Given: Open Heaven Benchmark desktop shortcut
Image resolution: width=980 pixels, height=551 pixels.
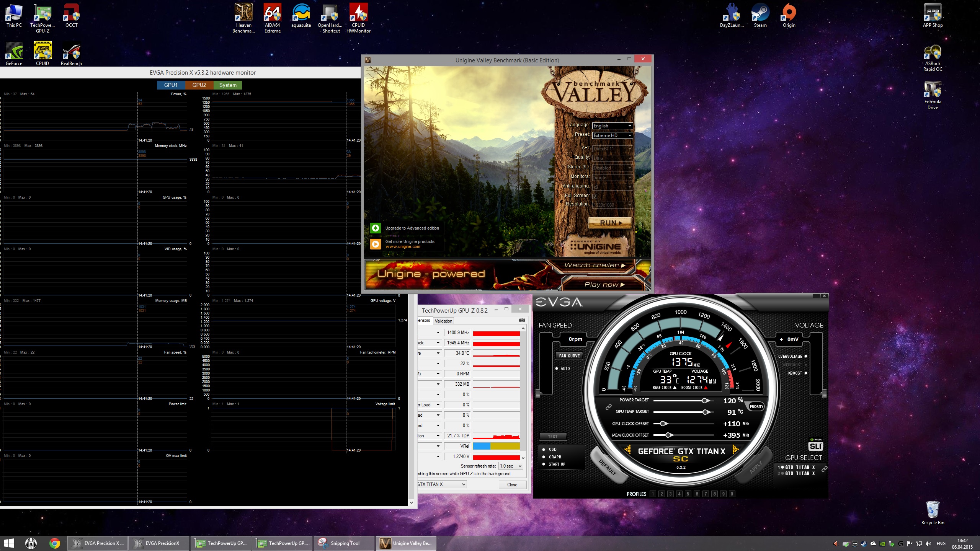Looking at the screenshot, I should pyautogui.click(x=243, y=18).
